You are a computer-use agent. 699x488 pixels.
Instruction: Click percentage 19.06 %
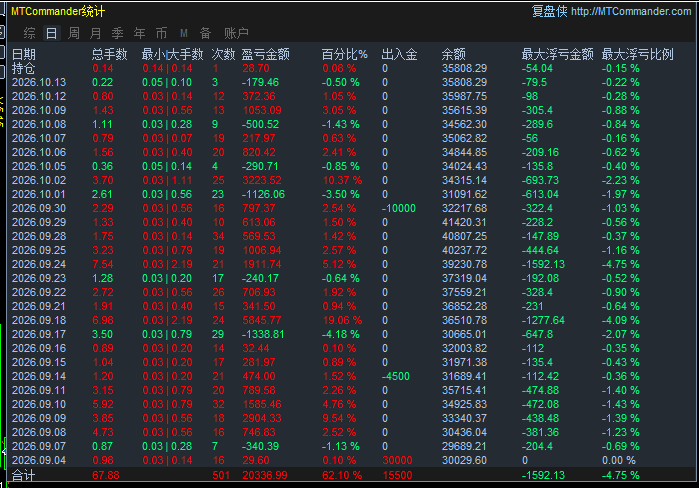(342, 320)
